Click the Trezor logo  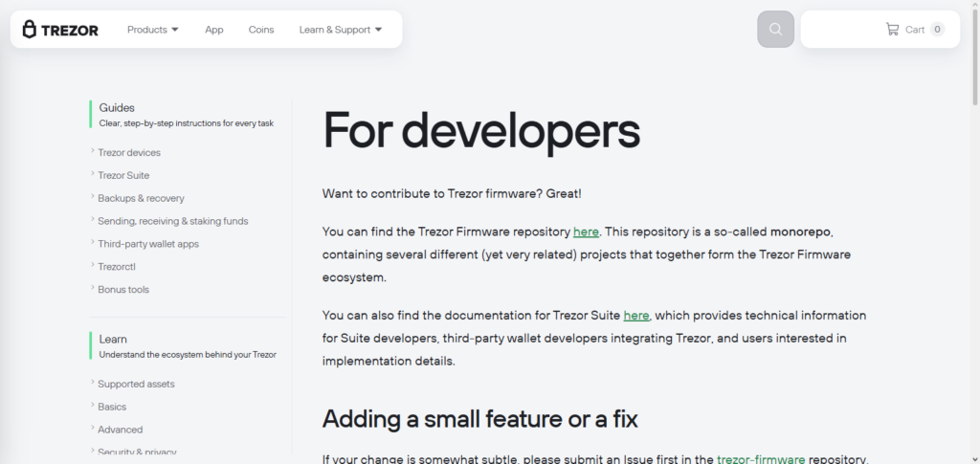[x=60, y=30]
